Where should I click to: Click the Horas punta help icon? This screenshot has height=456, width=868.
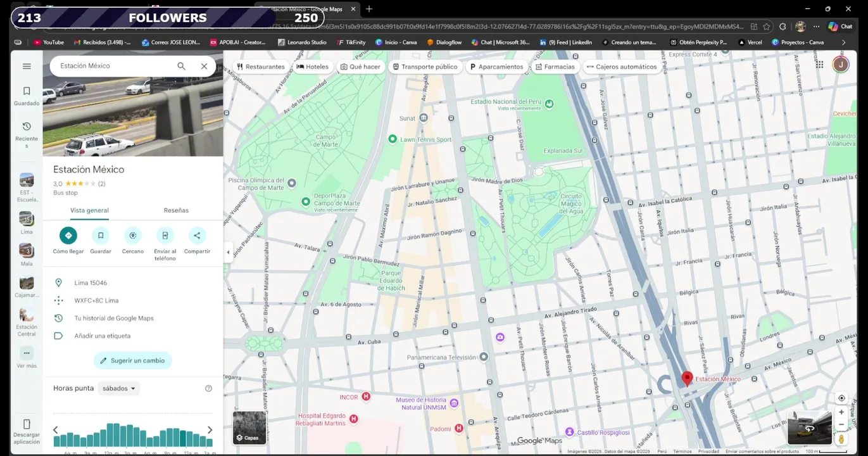[208, 388]
